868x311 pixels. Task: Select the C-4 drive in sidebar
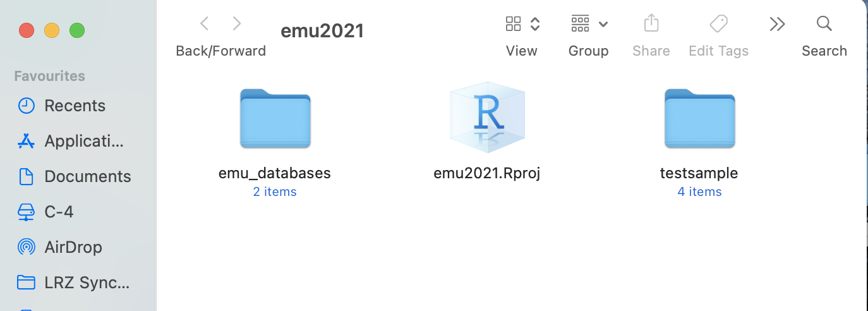[59, 212]
